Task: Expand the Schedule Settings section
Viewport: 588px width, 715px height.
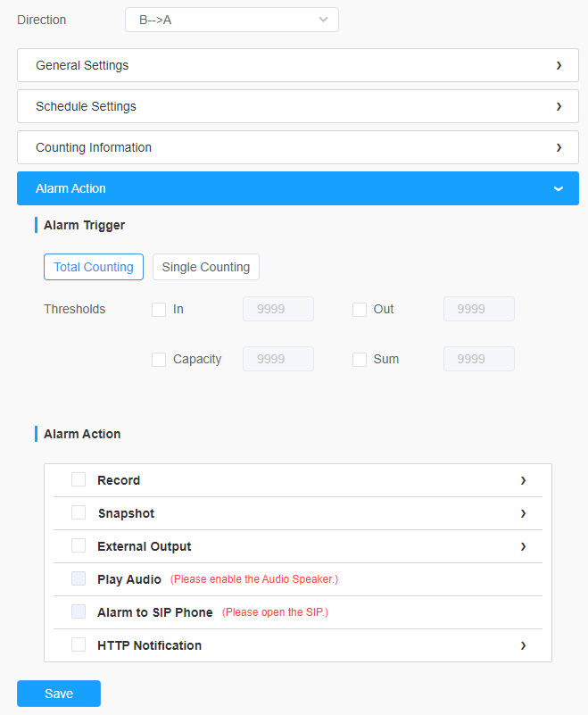Action: pyautogui.click(x=298, y=106)
